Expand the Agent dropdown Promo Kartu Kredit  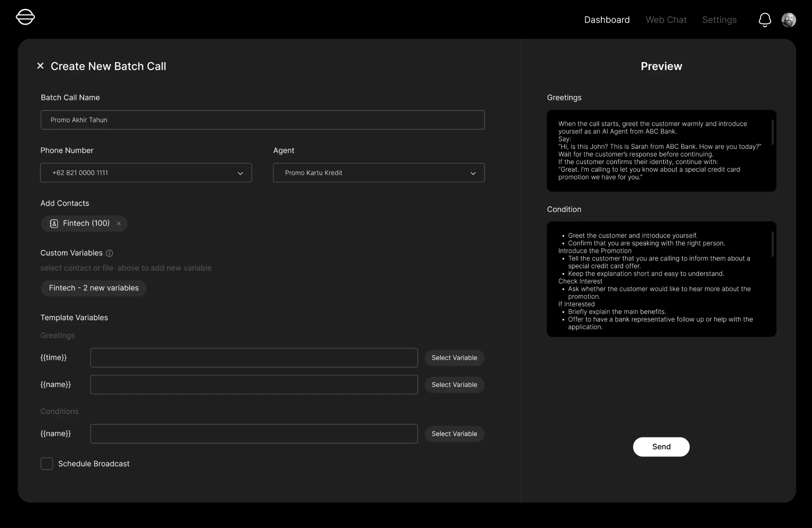pyautogui.click(x=379, y=173)
